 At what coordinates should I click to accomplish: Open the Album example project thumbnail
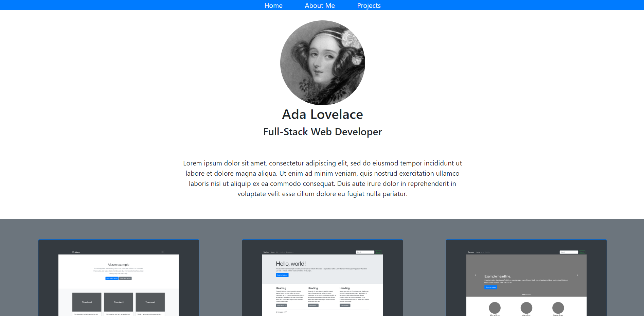coord(119,278)
